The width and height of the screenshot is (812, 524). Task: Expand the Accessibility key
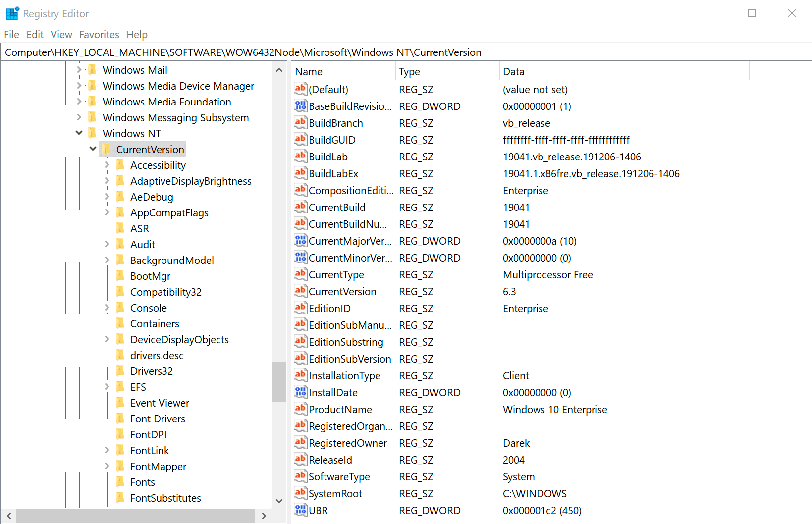(107, 165)
